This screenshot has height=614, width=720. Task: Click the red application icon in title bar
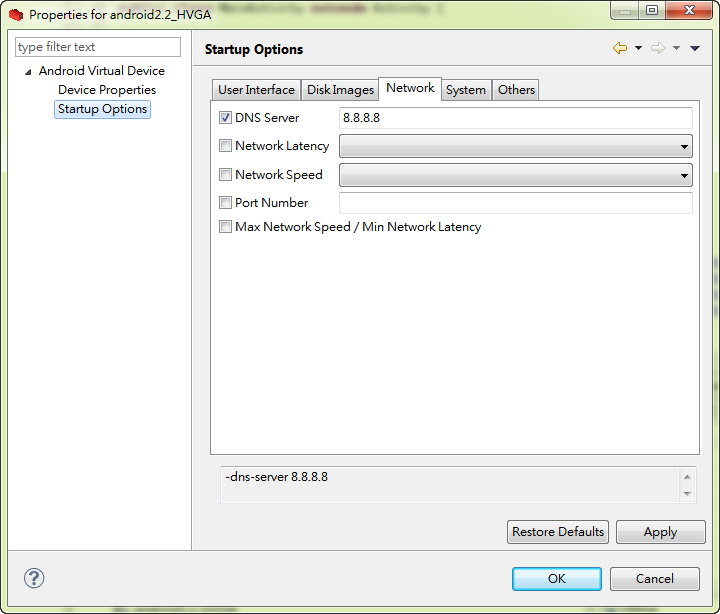[x=16, y=15]
